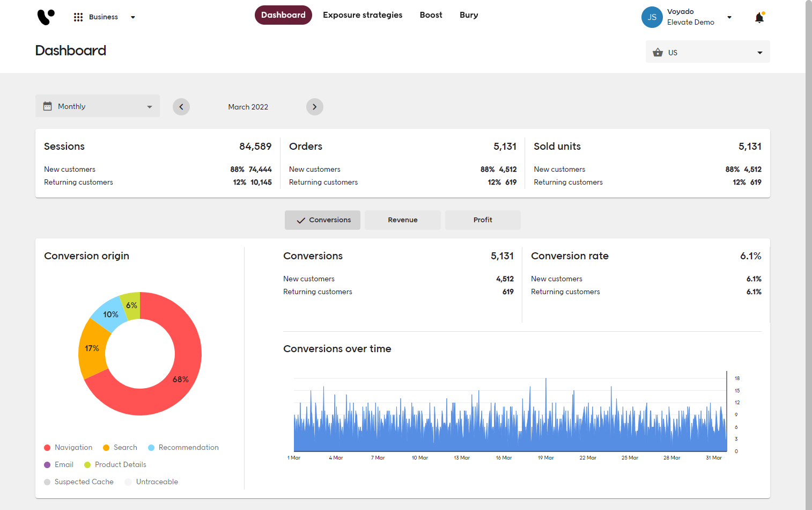Click the blue 10% donut segment
Viewport: 812px width, 510px height.
(110, 314)
